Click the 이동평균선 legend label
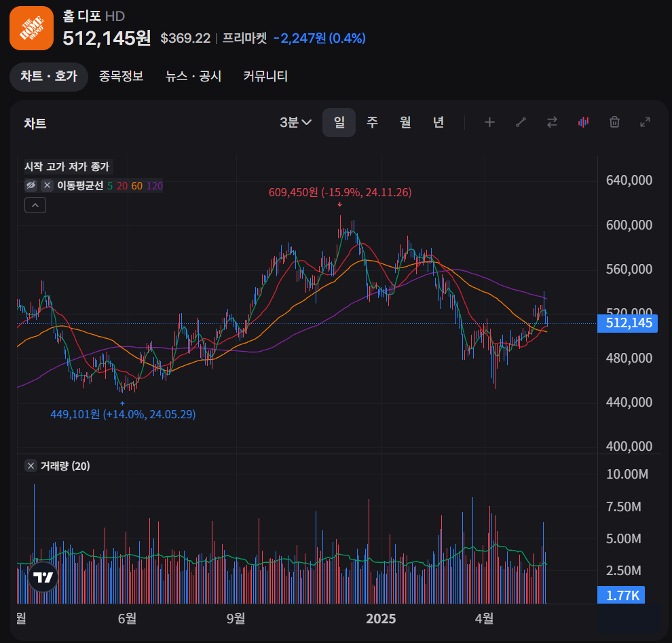The image size is (672, 643). pos(80,185)
